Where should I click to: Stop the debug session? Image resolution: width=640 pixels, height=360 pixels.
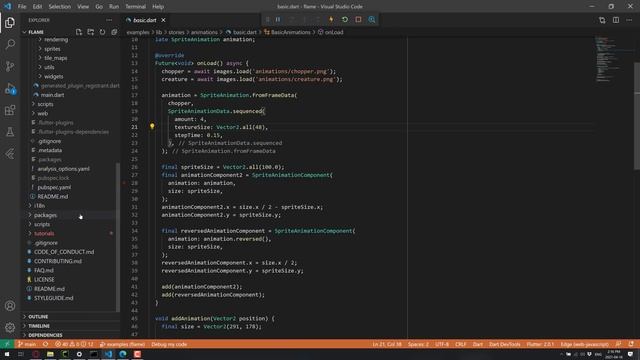point(358,20)
